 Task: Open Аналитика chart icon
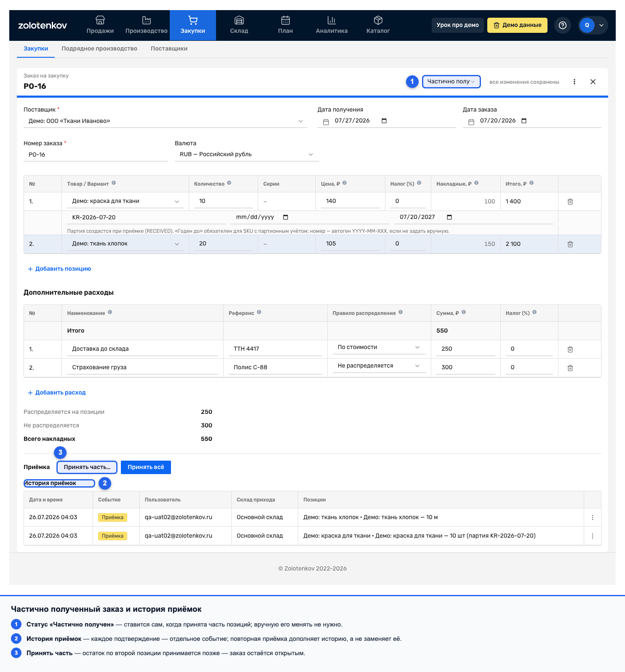332,20
